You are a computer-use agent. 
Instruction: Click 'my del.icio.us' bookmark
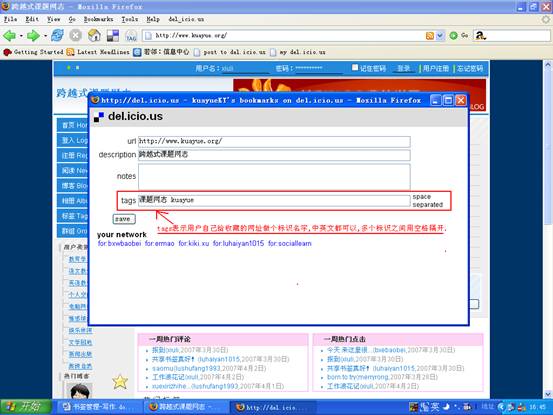298,52
